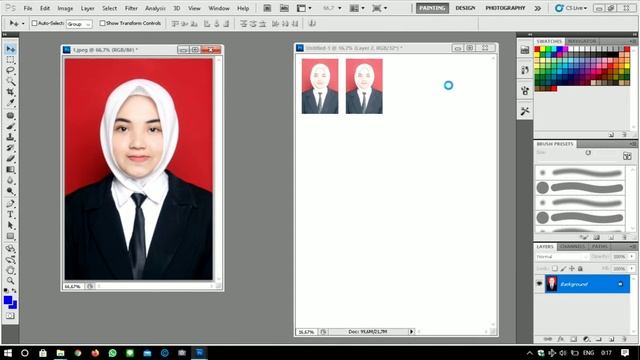The width and height of the screenshot is (640, 360).
Task: Select the History Brush tool
Action: (10, 148)
